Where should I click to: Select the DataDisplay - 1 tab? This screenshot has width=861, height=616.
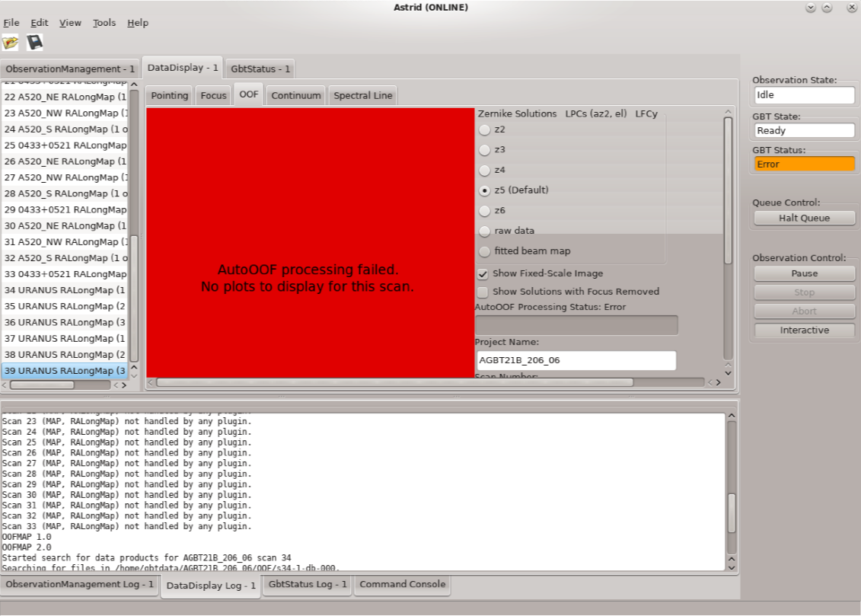pos(182,68)
